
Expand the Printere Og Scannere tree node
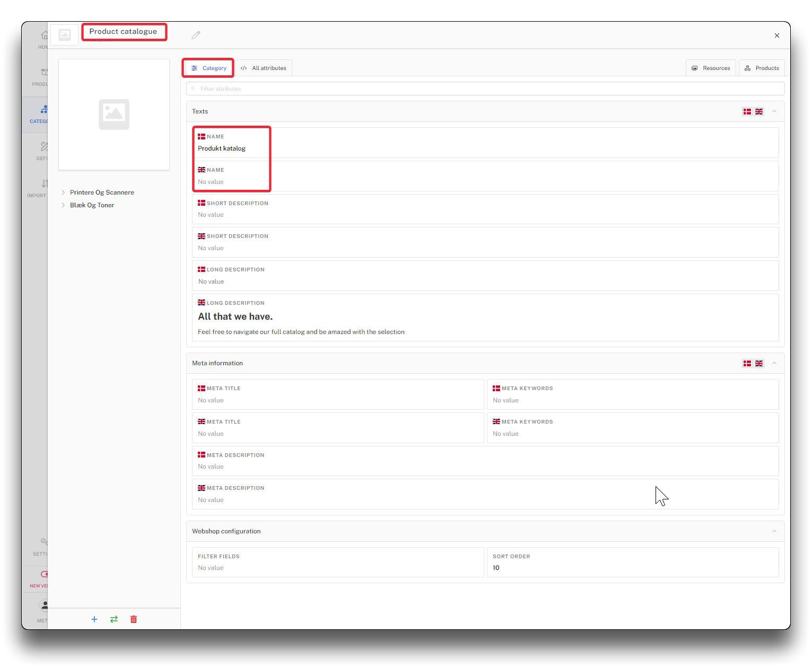63,192
